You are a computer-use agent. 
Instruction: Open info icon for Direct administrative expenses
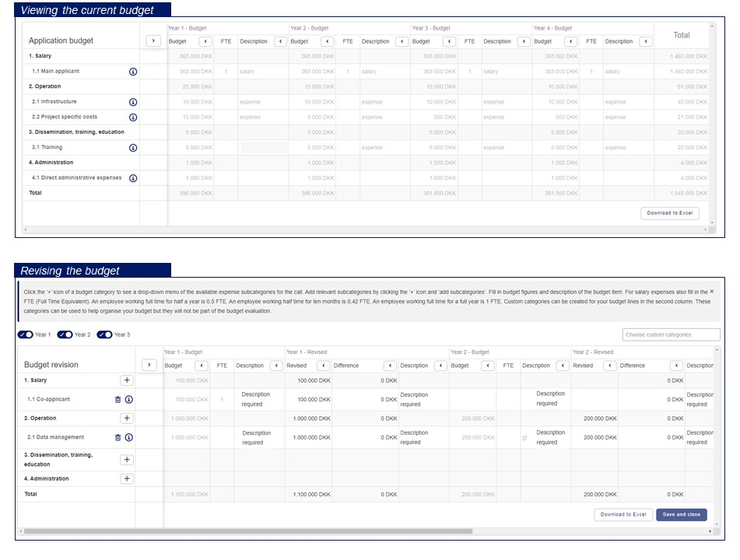133,178
